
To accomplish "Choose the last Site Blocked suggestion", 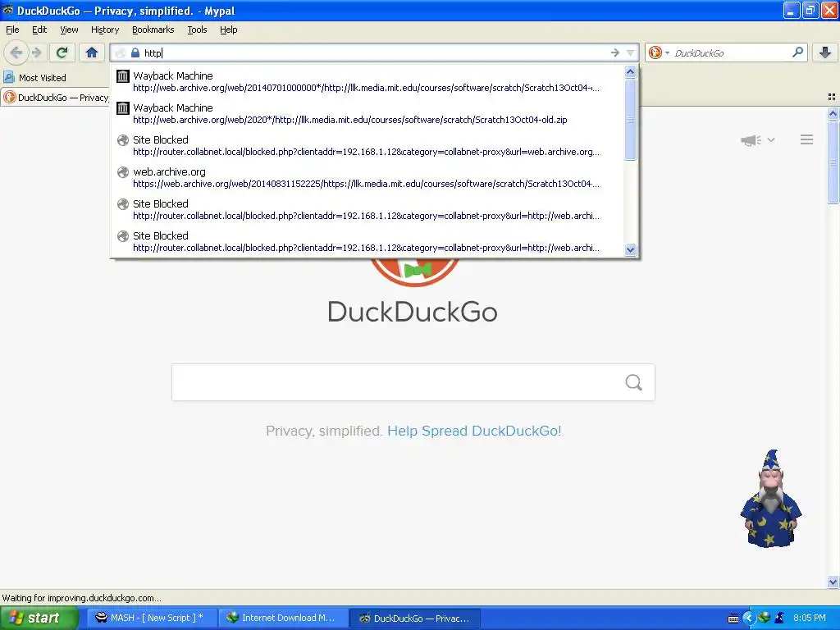I will pyautogui.click(x=367, y=242).
